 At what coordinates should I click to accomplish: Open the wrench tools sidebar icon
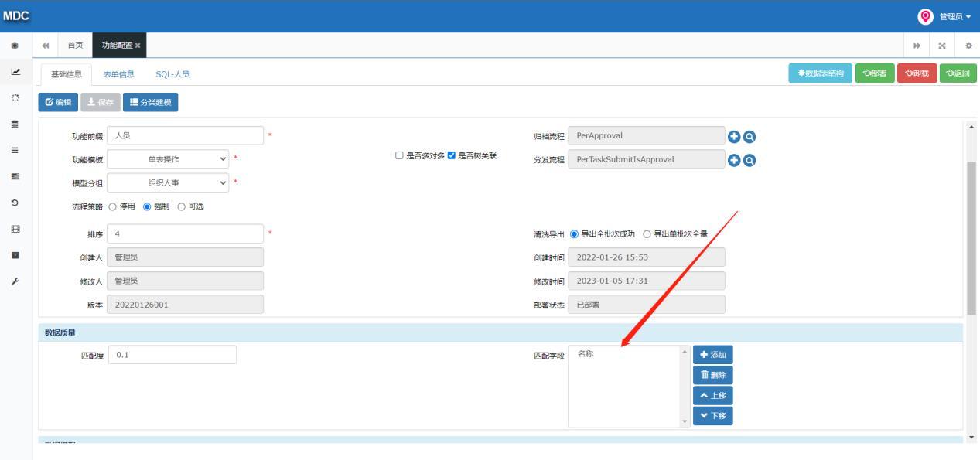(x=15, y=281)
